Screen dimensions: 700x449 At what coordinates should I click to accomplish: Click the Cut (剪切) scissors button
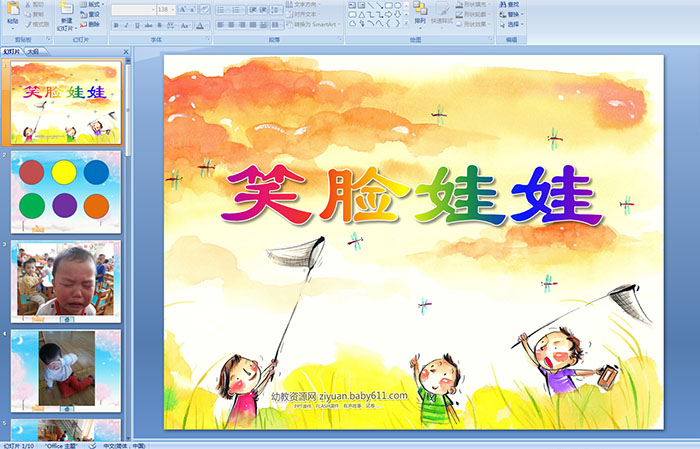(34, 4)
